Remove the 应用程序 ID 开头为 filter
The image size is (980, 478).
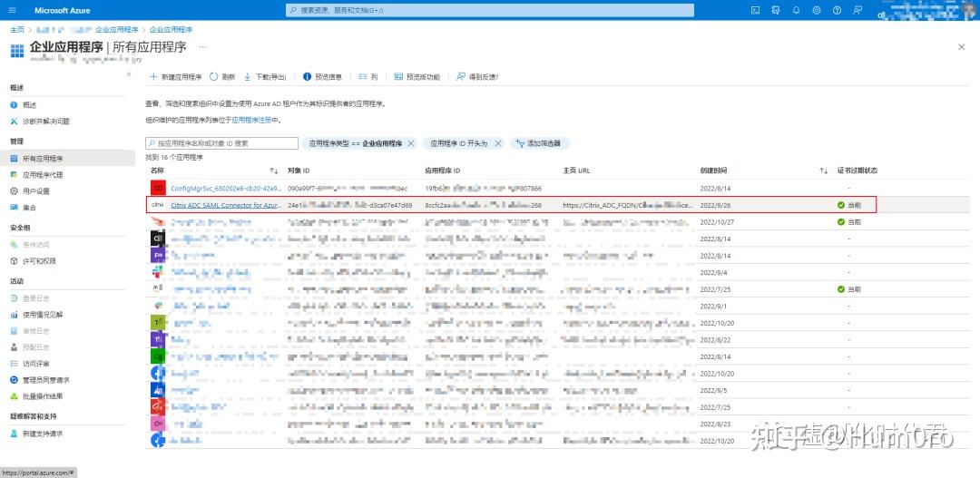click(x=498, y=143)
